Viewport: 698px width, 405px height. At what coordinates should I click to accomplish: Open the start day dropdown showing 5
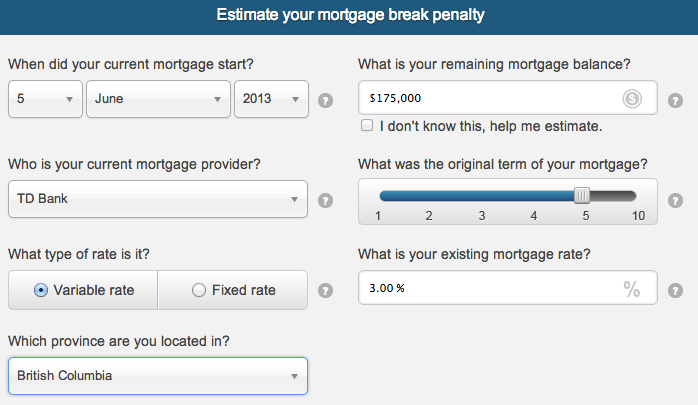click(45, 99)
